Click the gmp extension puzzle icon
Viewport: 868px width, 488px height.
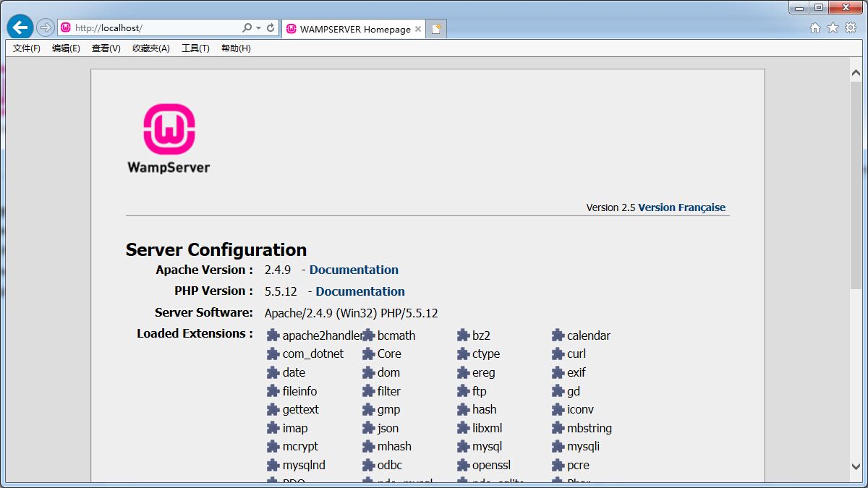pyautogui.click(x=368, y=410)
